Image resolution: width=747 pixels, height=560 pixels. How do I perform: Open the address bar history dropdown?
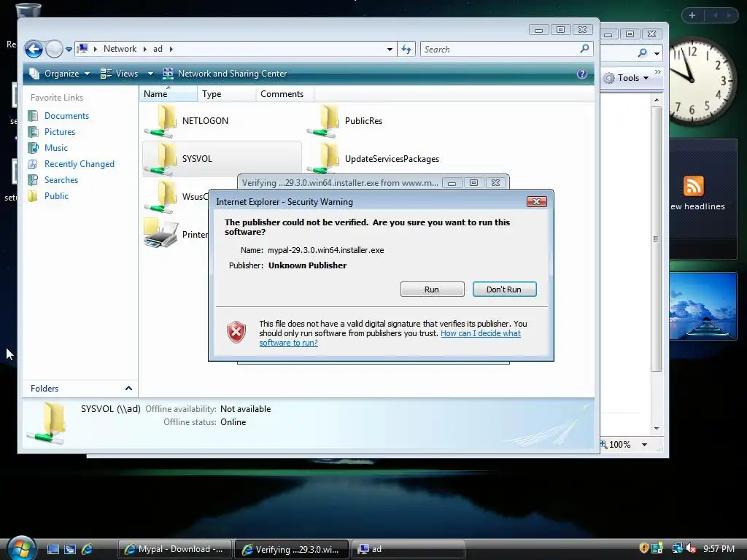click(390, 49)
